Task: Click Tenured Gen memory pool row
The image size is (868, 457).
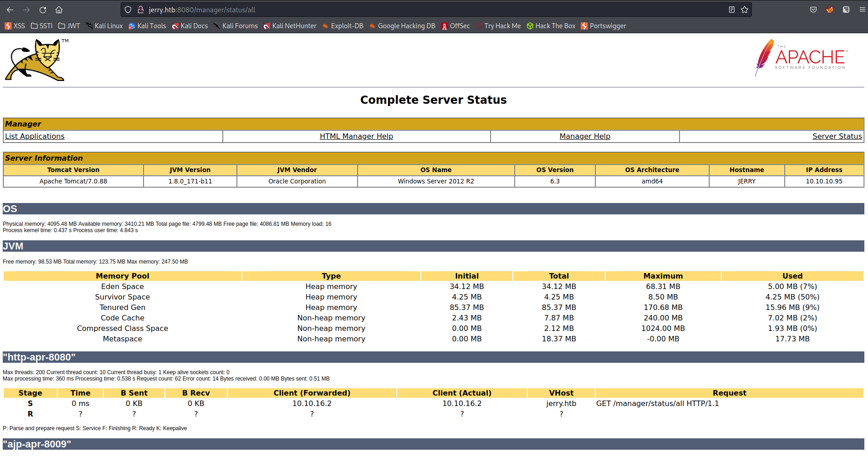Action: pyautogui.click(x=434, y=307)
